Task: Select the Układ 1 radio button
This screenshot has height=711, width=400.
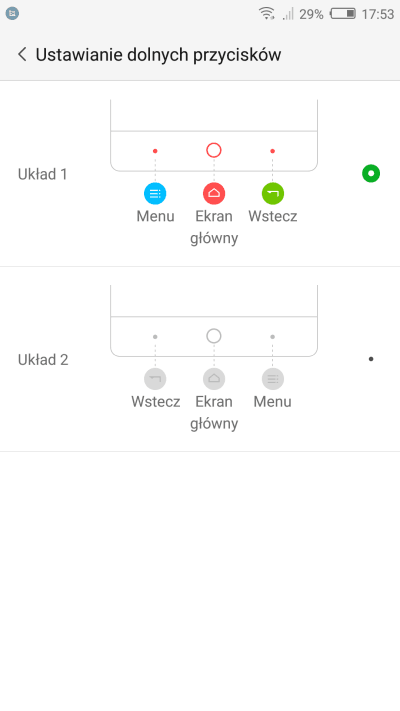Action: pyautogui.click(x=371, y=174)
